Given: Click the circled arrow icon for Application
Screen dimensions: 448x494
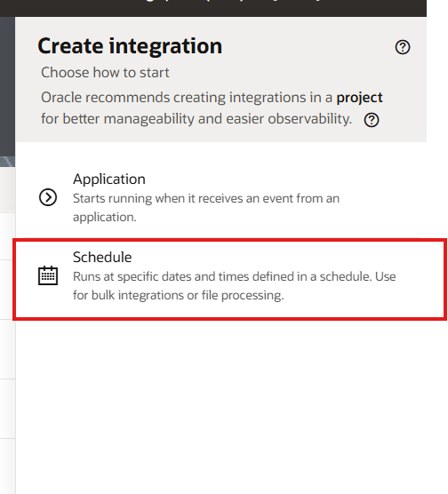Looking at the screenshot, I should pos(48,197).
